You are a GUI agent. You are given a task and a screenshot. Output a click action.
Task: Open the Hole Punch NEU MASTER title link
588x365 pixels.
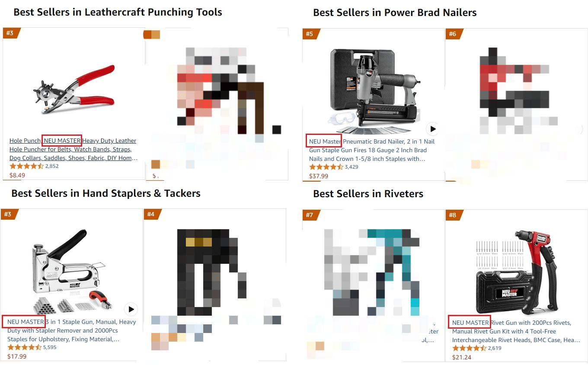pos(73,149)
